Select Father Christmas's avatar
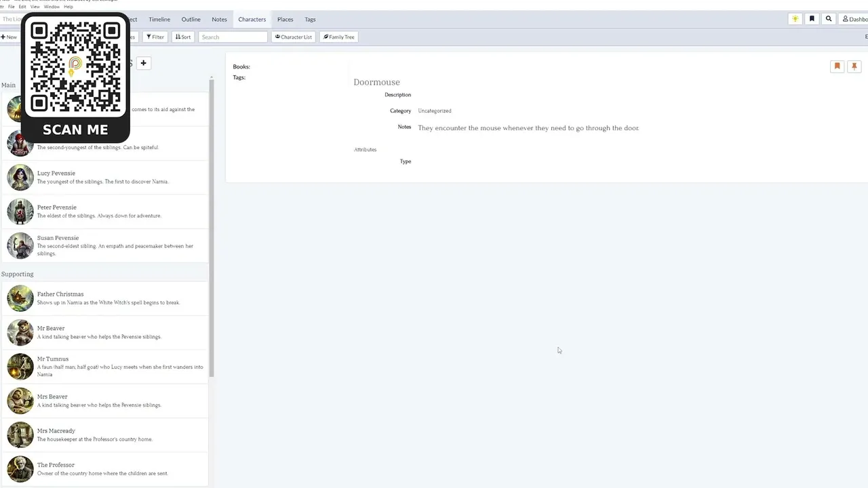868x488 pixels. click(x=20, y=298)
